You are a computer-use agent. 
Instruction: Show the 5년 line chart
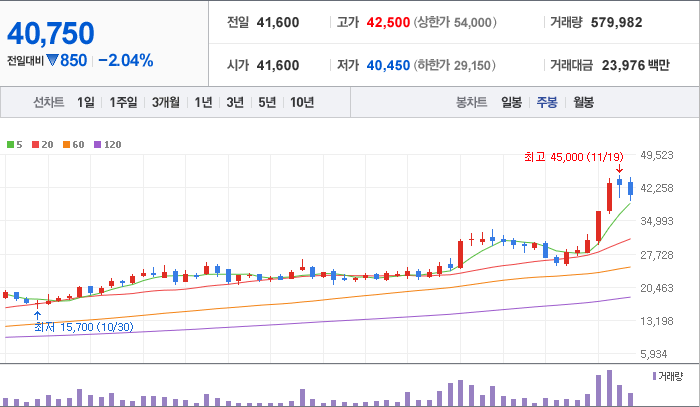267,102
